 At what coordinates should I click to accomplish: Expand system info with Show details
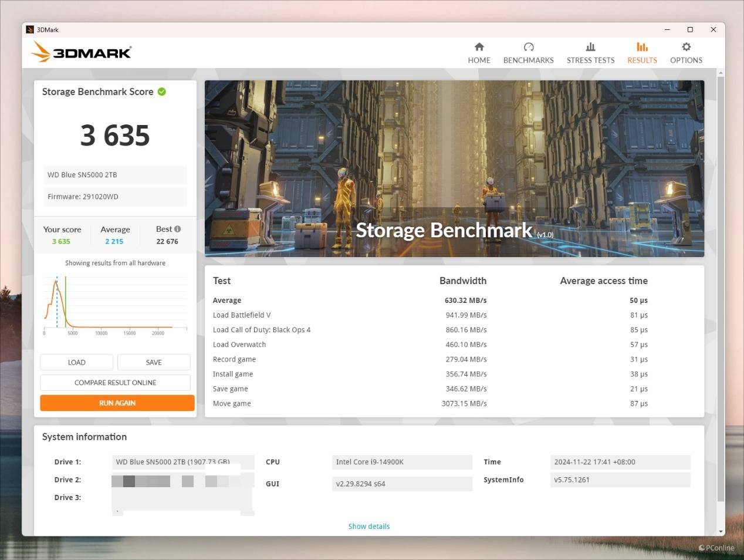click(x=368, y=527)
